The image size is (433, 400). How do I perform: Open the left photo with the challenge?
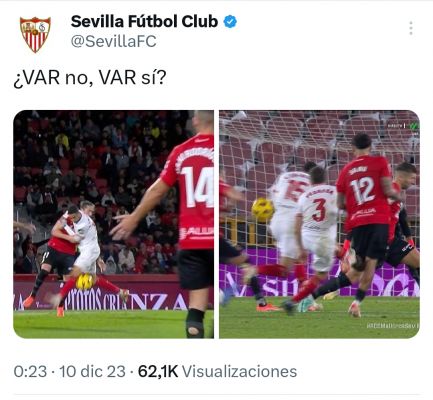[x=113, y=224]
